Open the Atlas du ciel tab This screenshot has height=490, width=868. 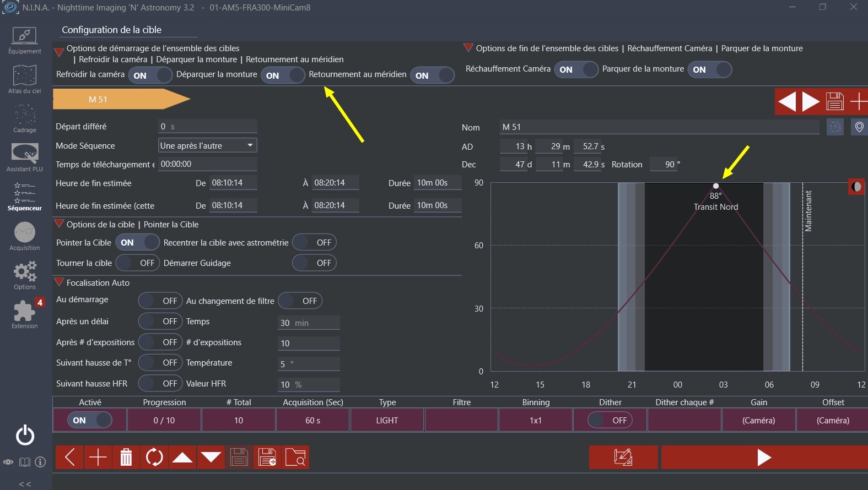[25, 79]
